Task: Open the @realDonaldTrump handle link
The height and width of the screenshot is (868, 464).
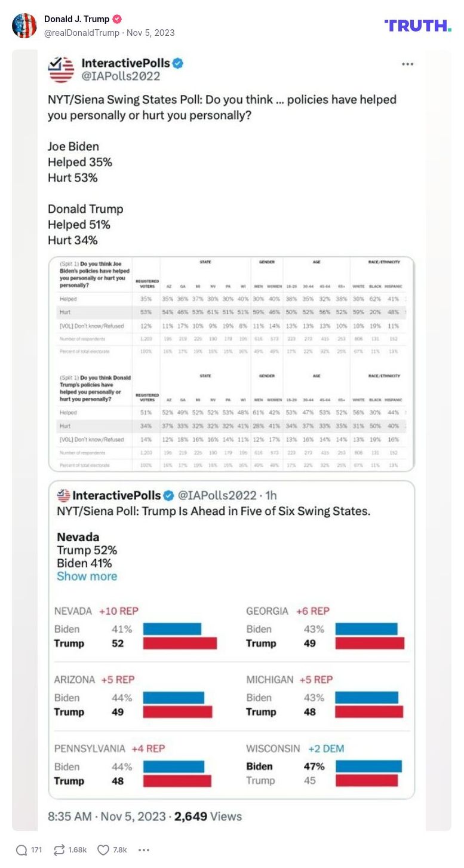Action: click(x=82, y=33)
